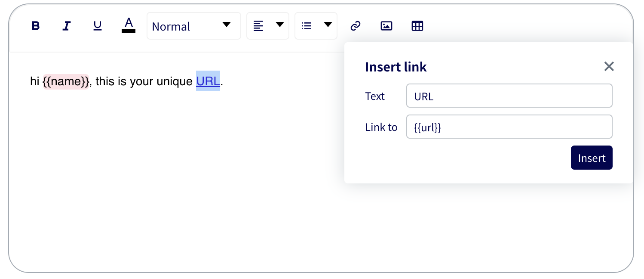Open the text color picker
The image size is (644, 279).
point(129,25)
